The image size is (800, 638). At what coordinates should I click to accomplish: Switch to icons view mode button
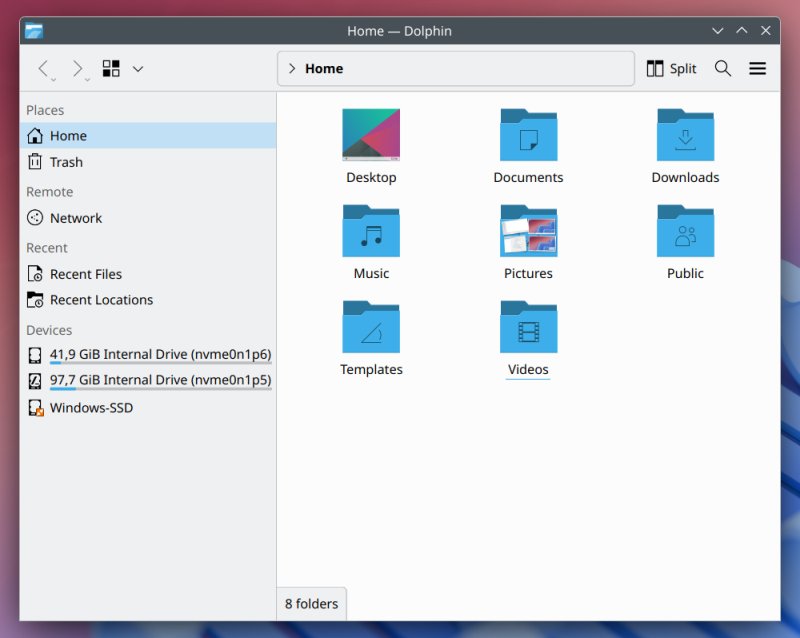[x=111, y=69]
